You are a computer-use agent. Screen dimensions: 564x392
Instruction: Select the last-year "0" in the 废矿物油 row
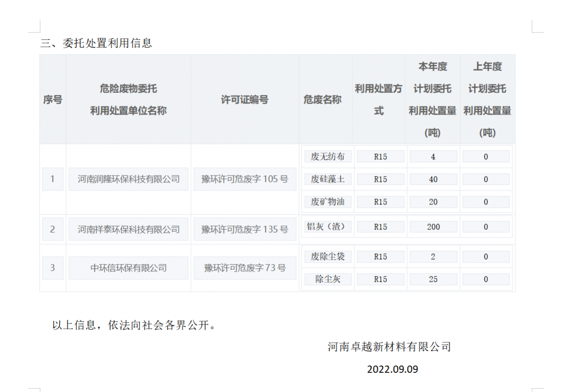click(x=486, y=202)
